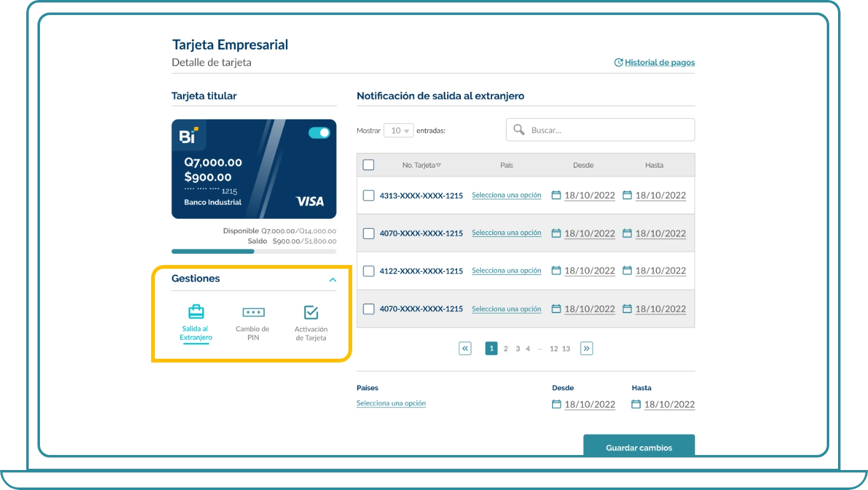Click the Disponible Q7,000.00/Q14,000.00 text

[280, 231]
